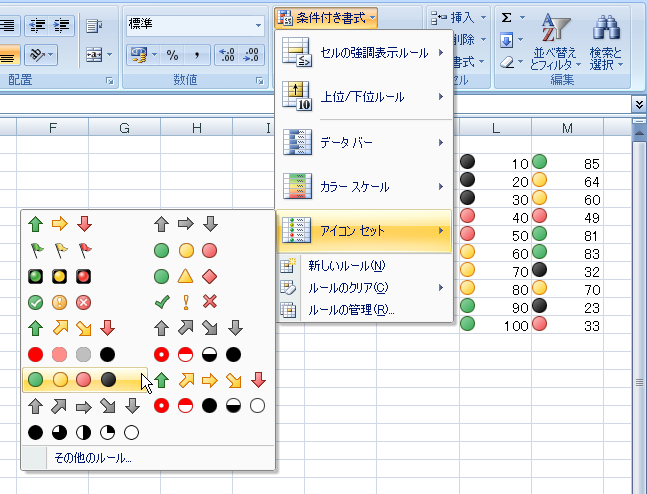This screenshot has height=494, width=647.
Task: Open the AutoSum dropdown arrow
Action: click(523, 17)
